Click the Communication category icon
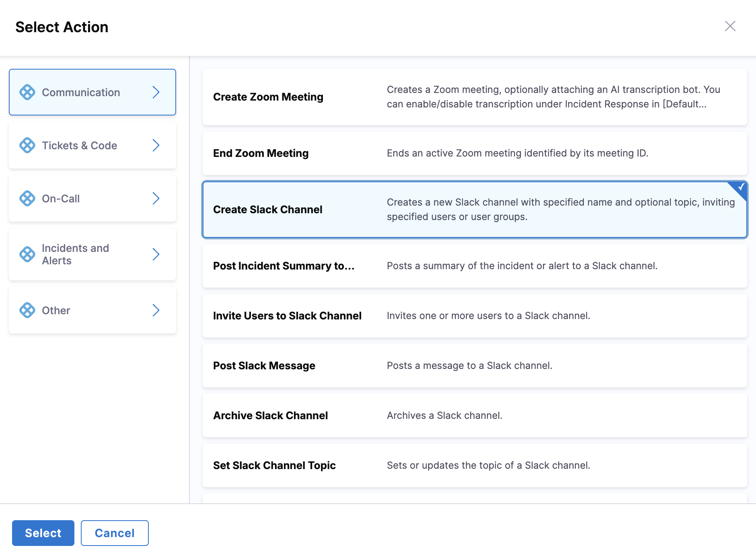This screenshot has width=756, height=556. (x=27, y=92)
